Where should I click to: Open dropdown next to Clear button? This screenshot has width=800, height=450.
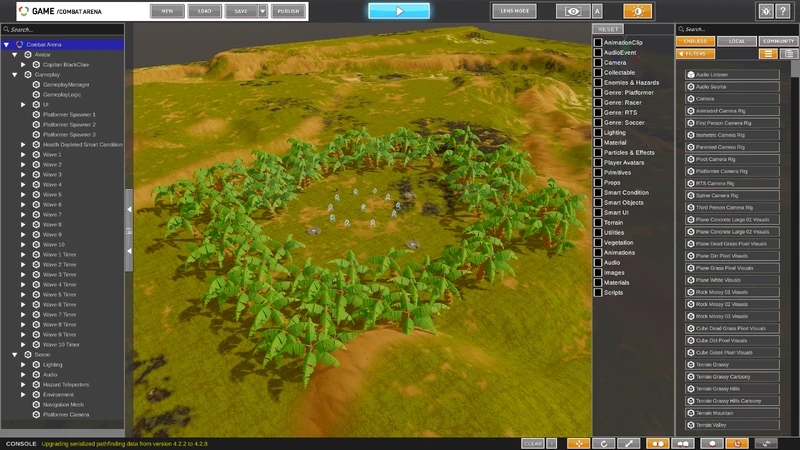[x=552, y=443]
